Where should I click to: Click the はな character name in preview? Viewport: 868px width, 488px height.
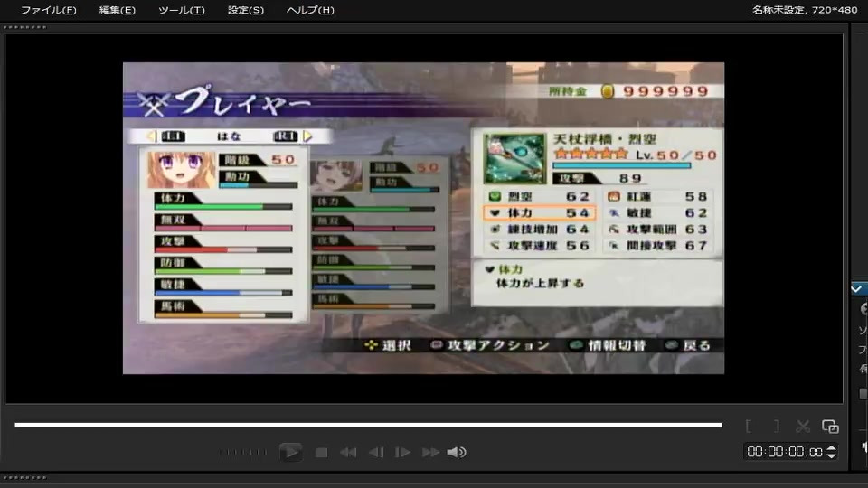229,136
